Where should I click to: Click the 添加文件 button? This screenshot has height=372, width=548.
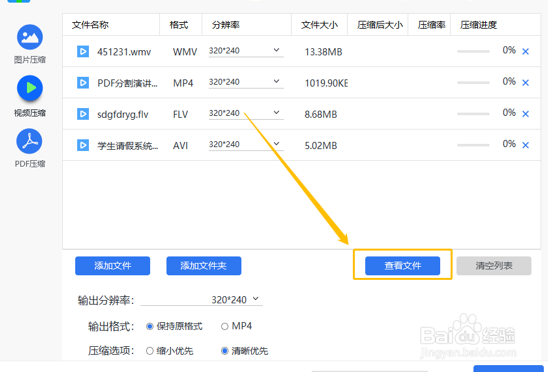click(113, 266)
